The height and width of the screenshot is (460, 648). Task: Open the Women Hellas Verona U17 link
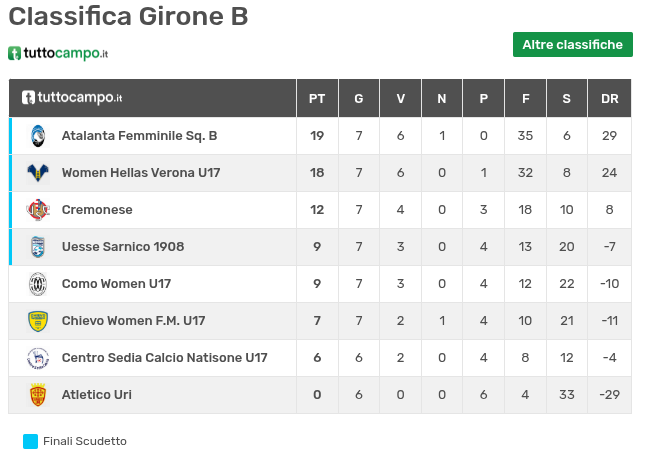pyautogui.click(x=141, y=173)
